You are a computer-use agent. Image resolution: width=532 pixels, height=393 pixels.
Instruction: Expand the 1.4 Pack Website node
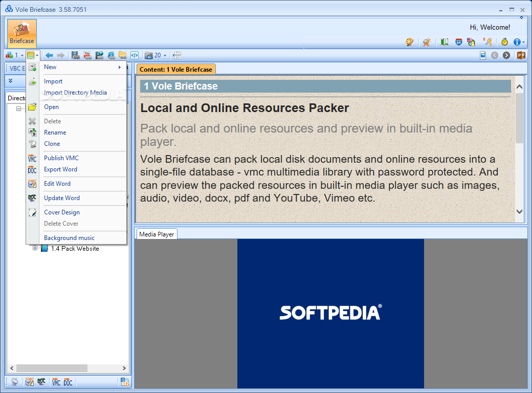click(x=35, y=248)
